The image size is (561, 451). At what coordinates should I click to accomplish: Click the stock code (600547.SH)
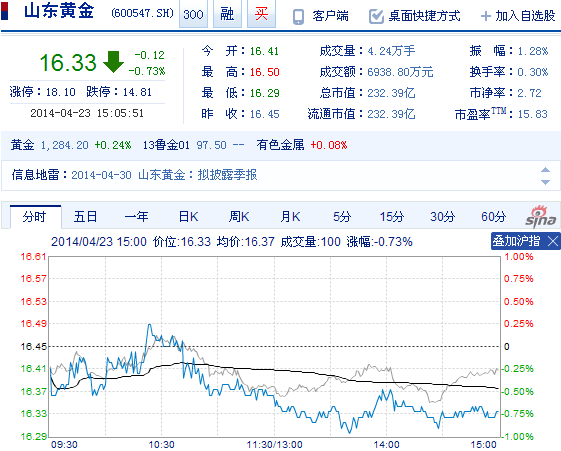[142, 14]
